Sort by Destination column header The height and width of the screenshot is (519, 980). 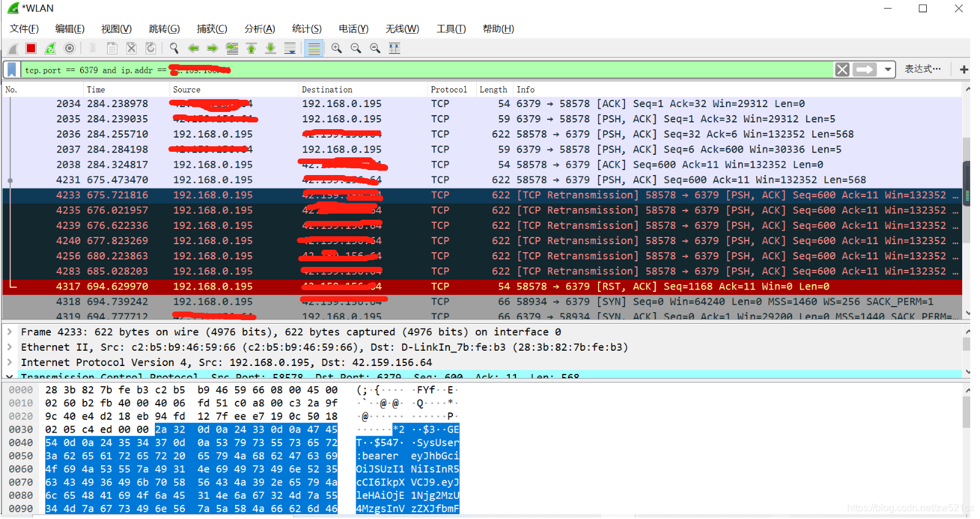point(363,89)
